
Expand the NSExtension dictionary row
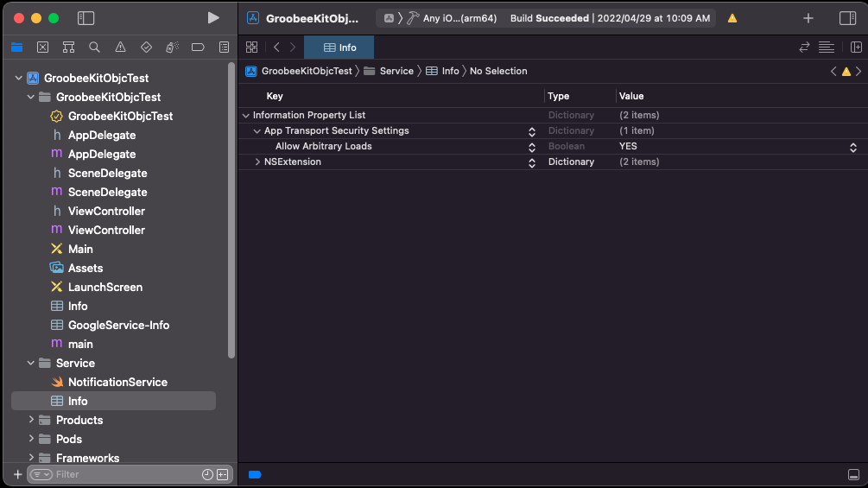(x=257, y=162)
